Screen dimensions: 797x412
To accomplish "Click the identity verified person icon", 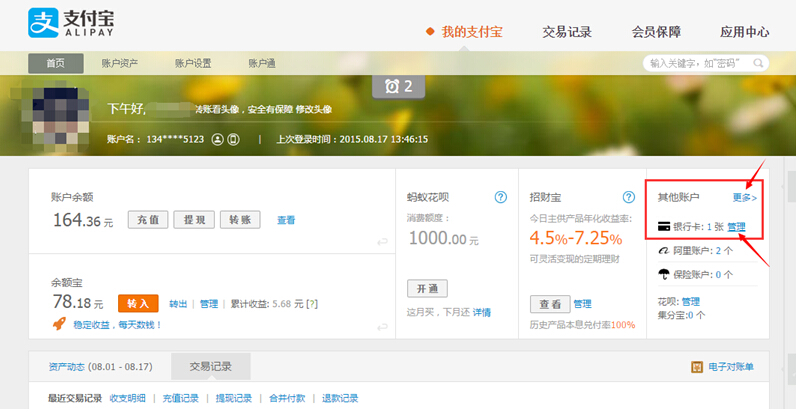I will point(218,139).
